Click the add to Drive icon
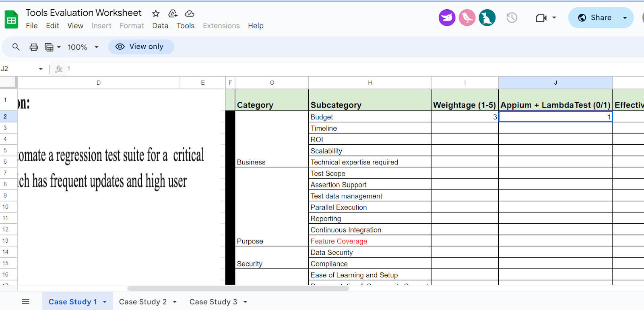644x310 pixels. (x=173, y=14)
